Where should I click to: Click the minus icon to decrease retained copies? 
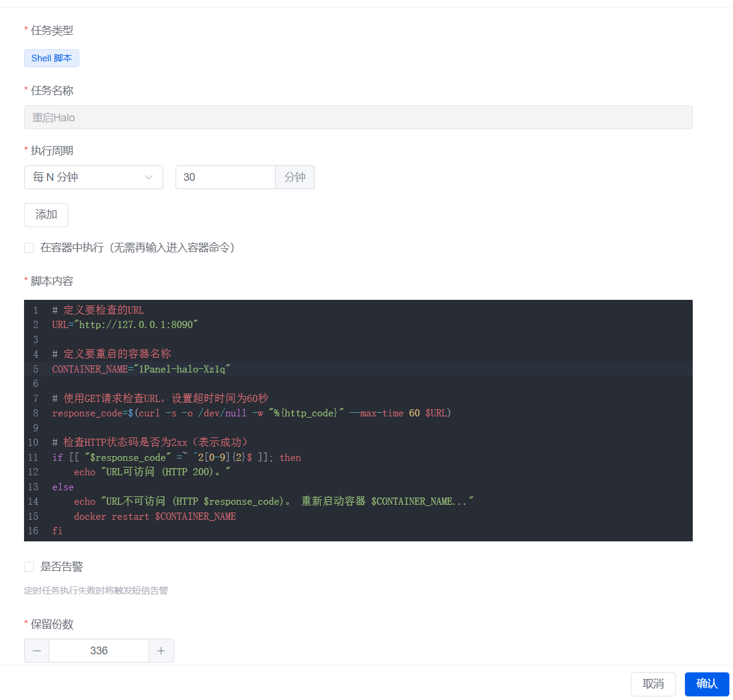pyautogui.click(x=37, y=651)
